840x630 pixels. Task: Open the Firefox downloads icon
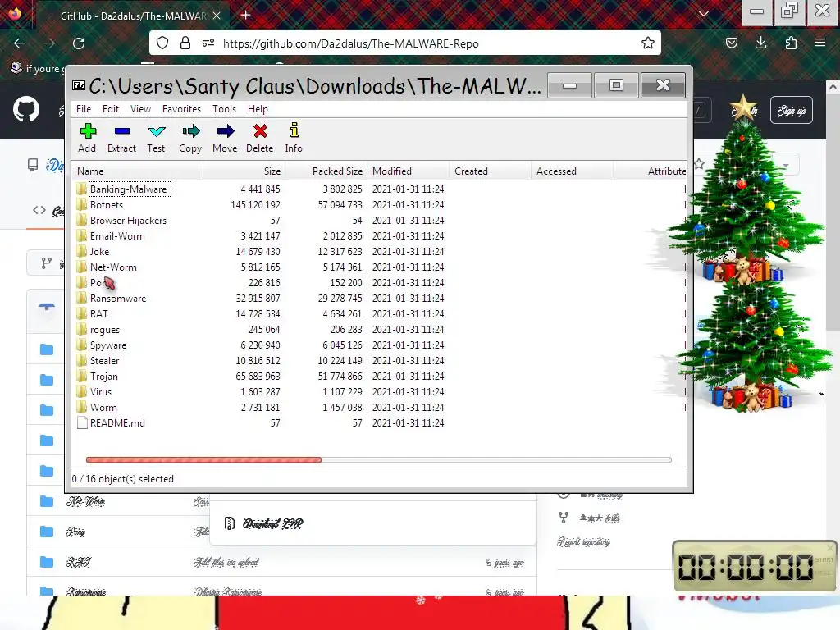coord(760,43)
